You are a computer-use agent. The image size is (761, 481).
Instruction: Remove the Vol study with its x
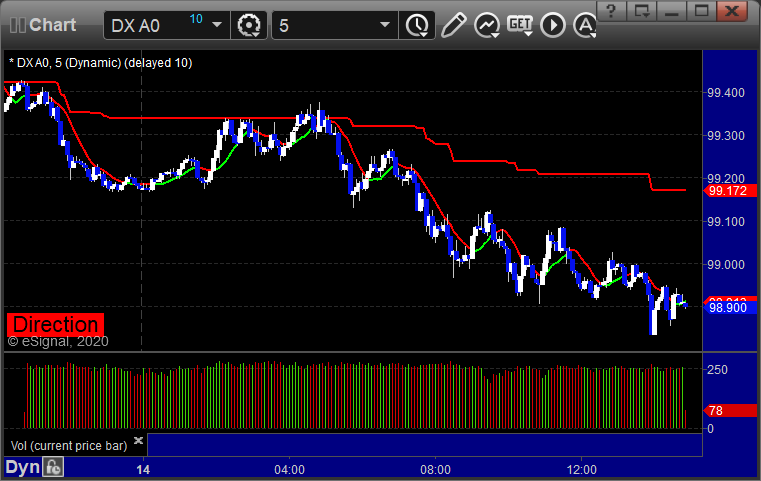pos(138,440)
